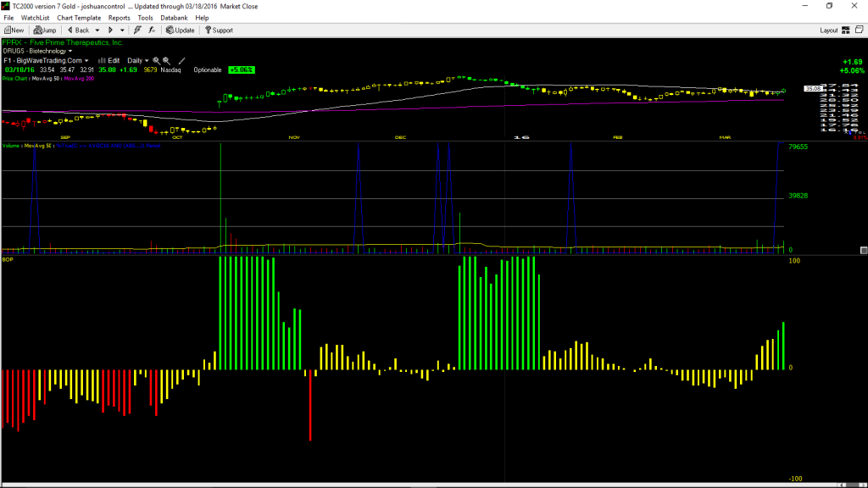Click the cascade windows icon beside Layout

[860, 30]
